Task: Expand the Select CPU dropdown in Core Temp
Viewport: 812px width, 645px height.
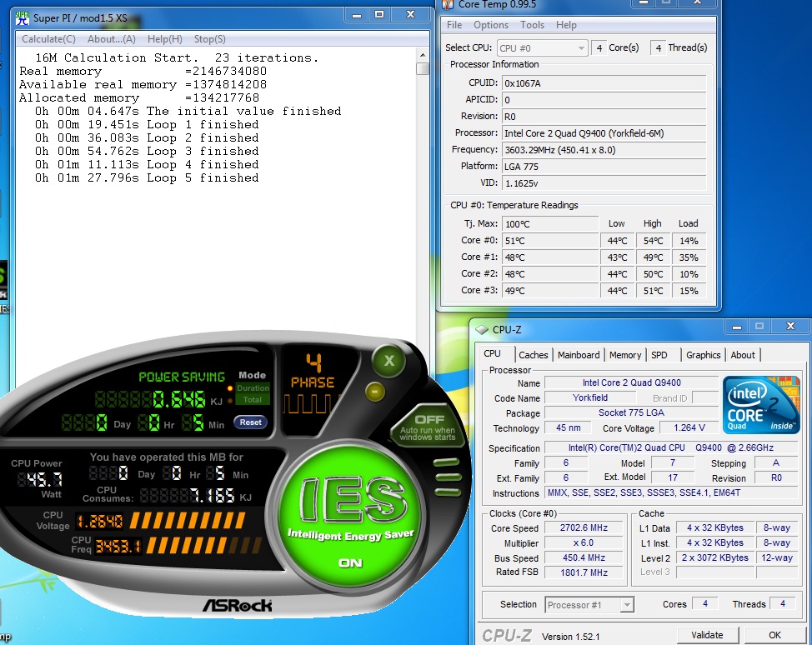Action: click(542, 48)
